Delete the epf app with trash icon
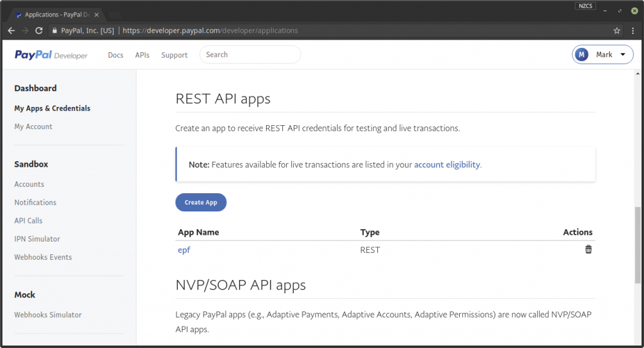644x348 pixels. click(x=588, y=249)
